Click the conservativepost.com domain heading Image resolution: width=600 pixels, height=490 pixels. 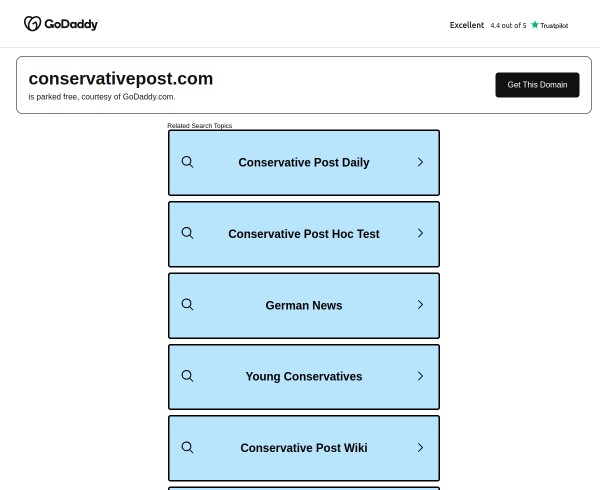tap(121, 79)
